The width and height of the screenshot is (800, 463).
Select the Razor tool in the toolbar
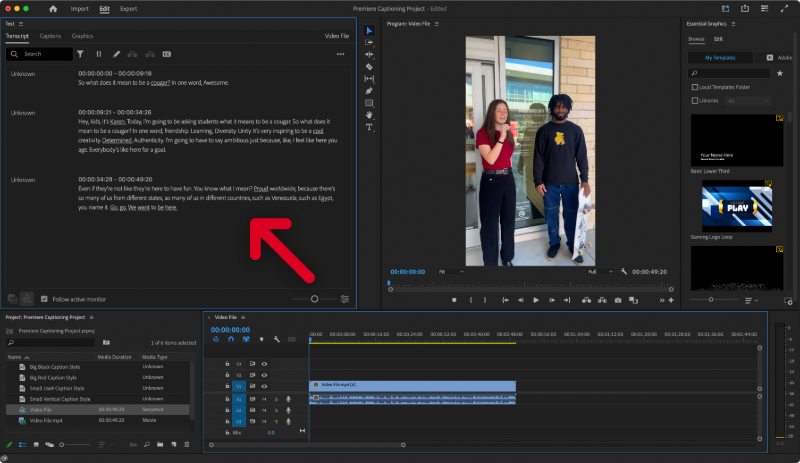pos(369,66)
